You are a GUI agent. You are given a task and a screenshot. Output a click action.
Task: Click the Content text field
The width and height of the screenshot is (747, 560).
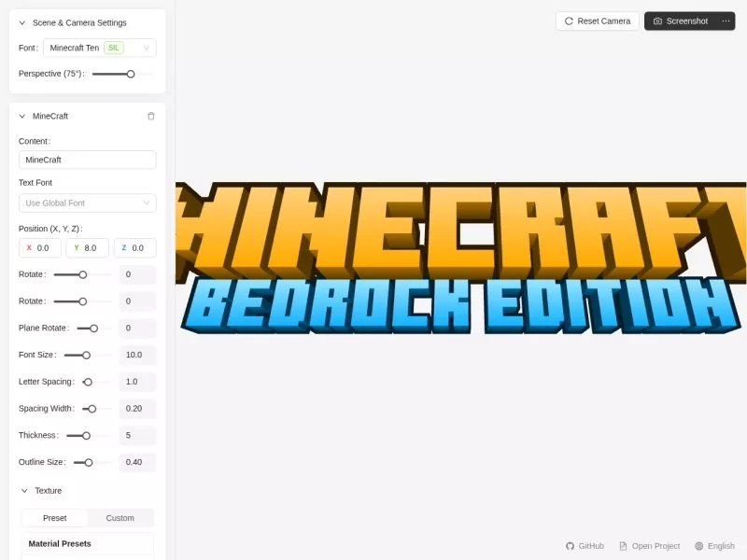88,160
